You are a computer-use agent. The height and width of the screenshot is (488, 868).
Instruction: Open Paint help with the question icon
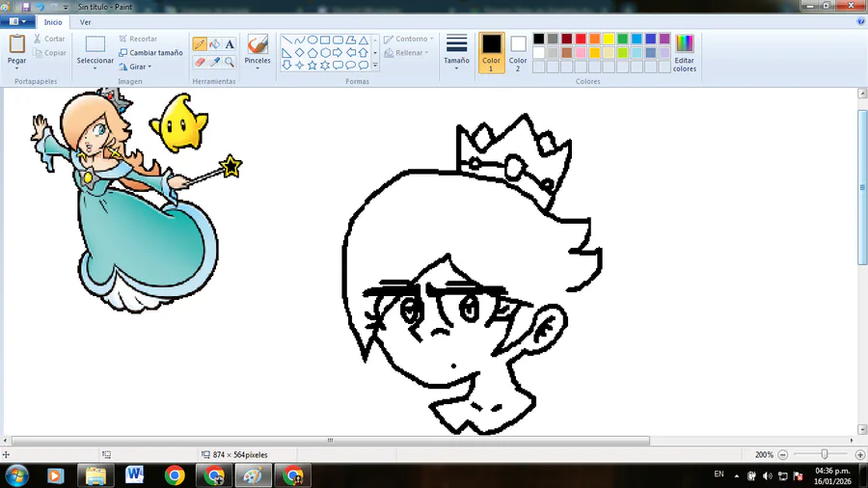(x=861, y=21)
